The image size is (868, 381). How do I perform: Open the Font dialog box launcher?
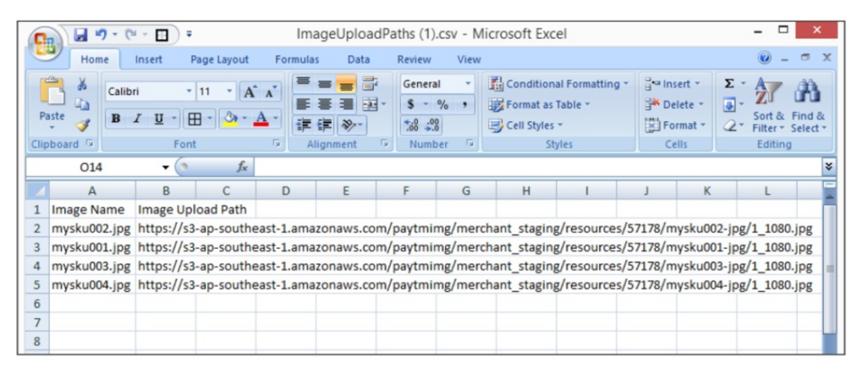(275, 143)
